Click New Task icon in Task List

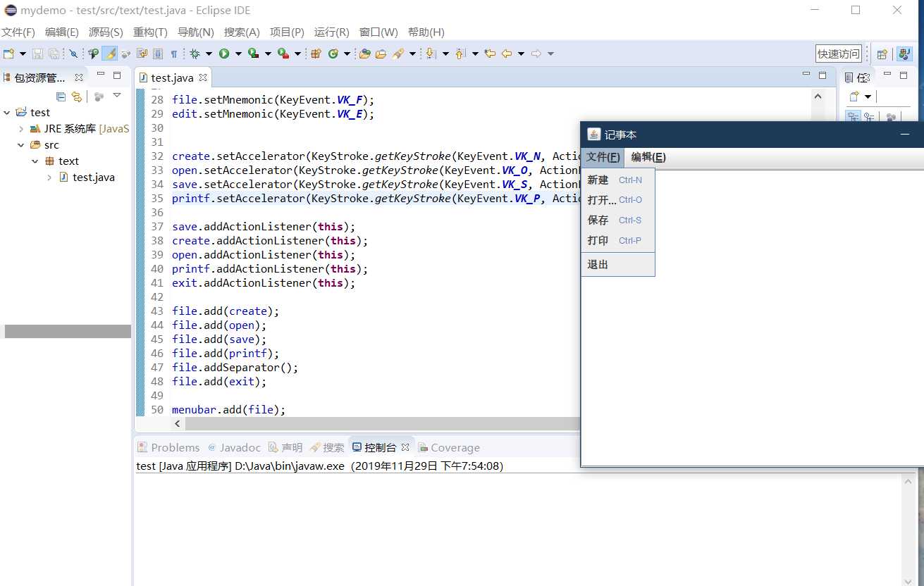(854, 96)
